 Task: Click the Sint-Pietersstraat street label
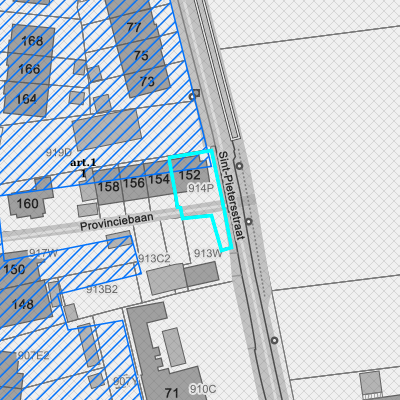[232, 195]
